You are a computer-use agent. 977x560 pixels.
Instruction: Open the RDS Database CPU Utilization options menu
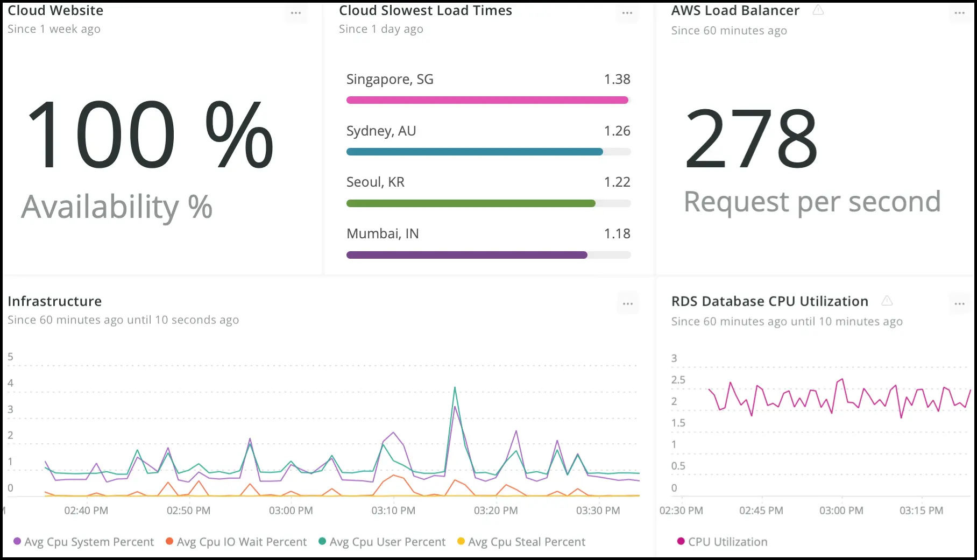pyautogui.click(x=959, y=303)
